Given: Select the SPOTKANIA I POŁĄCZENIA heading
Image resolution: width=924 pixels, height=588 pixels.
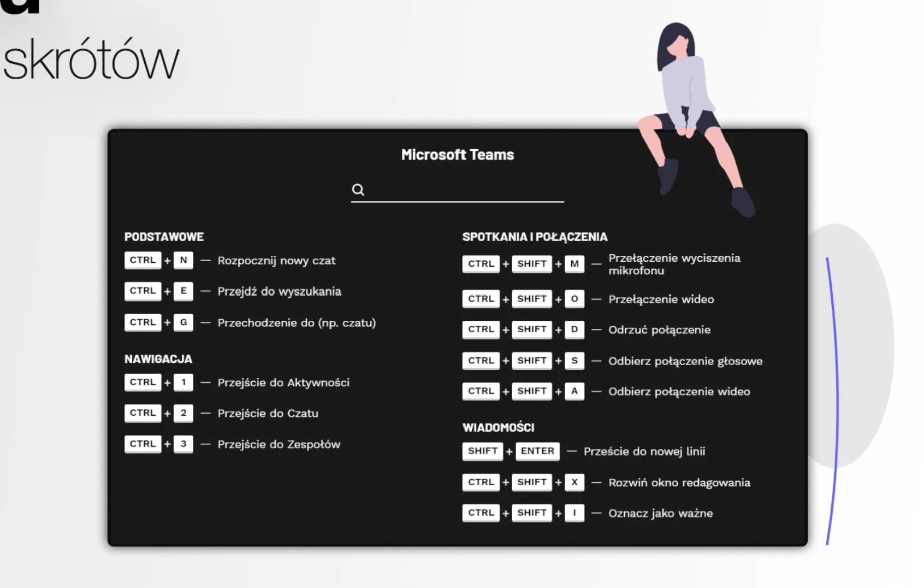Looking at the screenshot, I should click(x=535, y=237).
